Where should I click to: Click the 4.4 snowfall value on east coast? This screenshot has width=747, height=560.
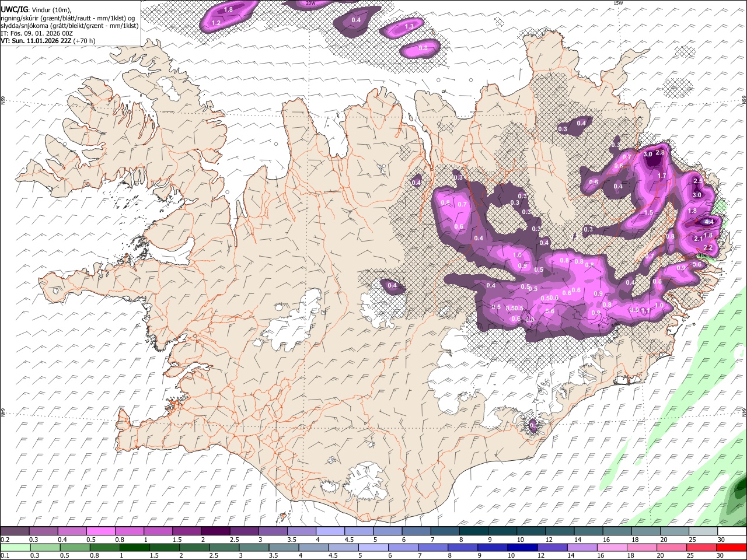coord(709,222)
